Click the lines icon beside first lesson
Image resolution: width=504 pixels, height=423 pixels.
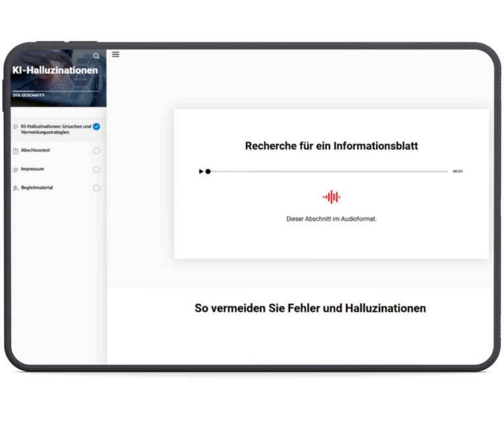pyautogui.click(x=16, y=127)
